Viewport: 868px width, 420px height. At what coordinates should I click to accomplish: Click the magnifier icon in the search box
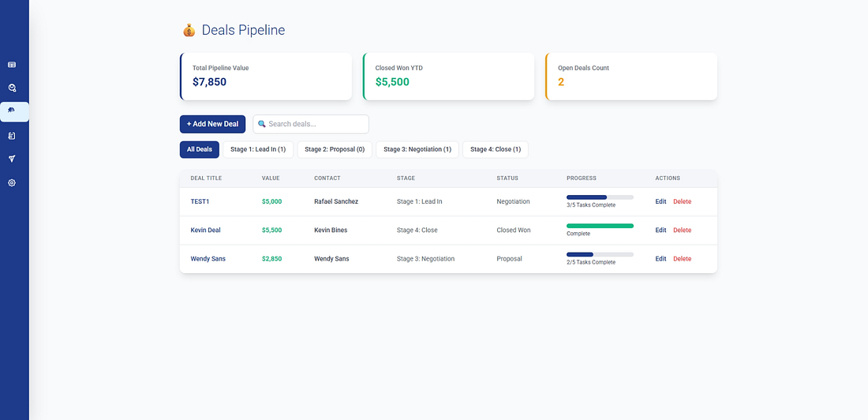[x=262, y=124]
